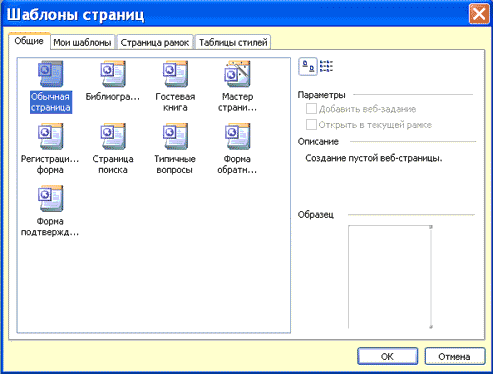Switch to the Мои шаблоны tab
Image resolution: width=493 pixels, height=374 pixels.
click(82, 42)
